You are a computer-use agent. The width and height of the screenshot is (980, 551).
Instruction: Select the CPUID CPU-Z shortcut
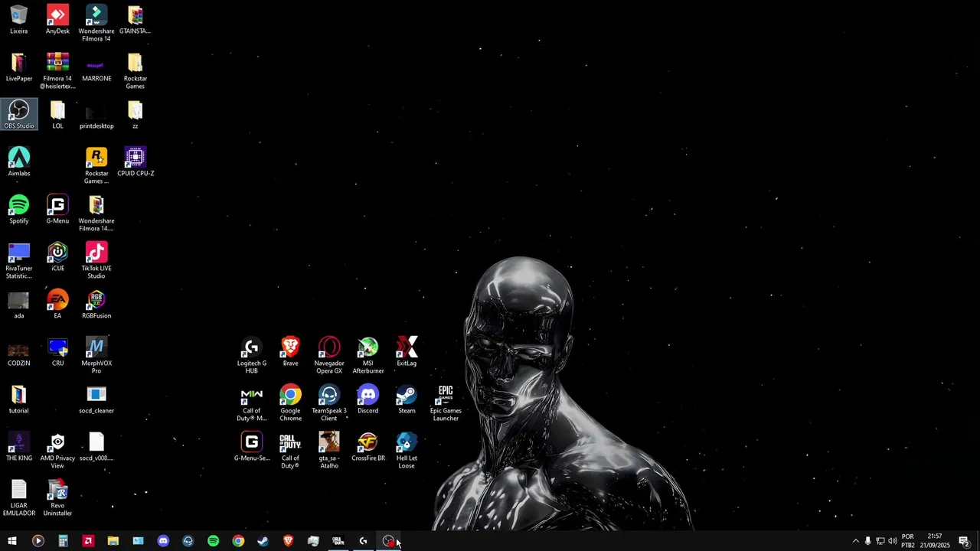tap(136, 162)
